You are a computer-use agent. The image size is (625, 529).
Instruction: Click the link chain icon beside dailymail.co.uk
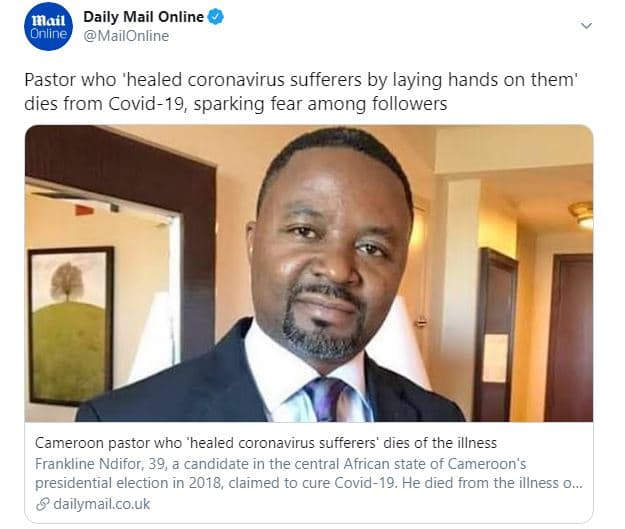43,504
